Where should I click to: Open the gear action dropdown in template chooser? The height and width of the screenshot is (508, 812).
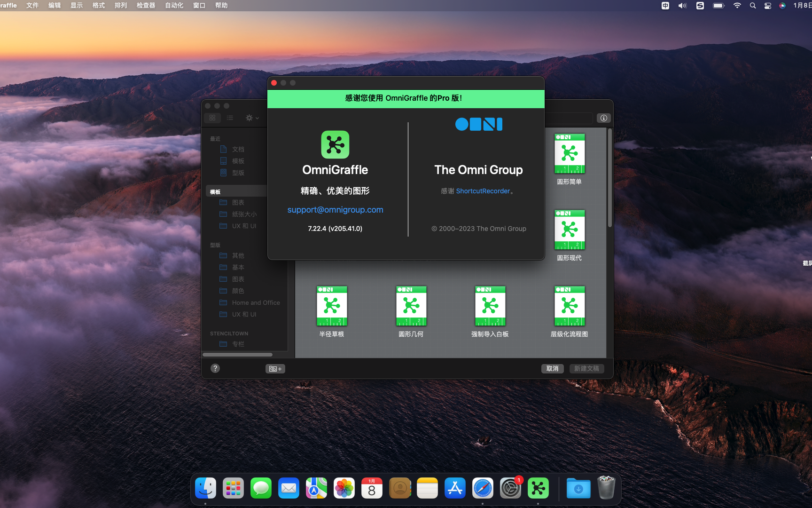252,118
